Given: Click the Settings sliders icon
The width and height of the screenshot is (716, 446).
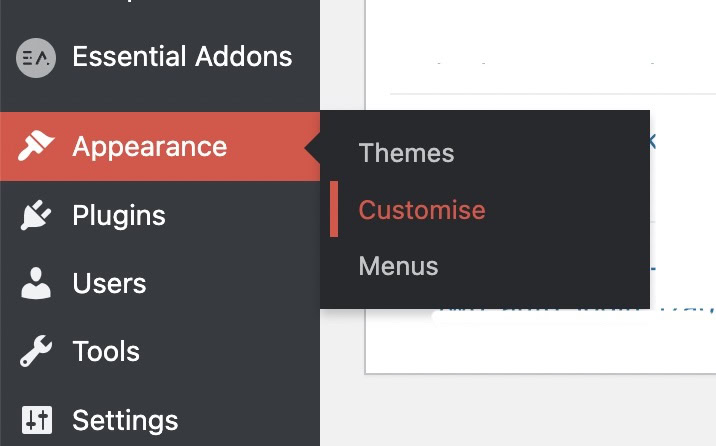Looking at the screenshot, I should 36,419.
